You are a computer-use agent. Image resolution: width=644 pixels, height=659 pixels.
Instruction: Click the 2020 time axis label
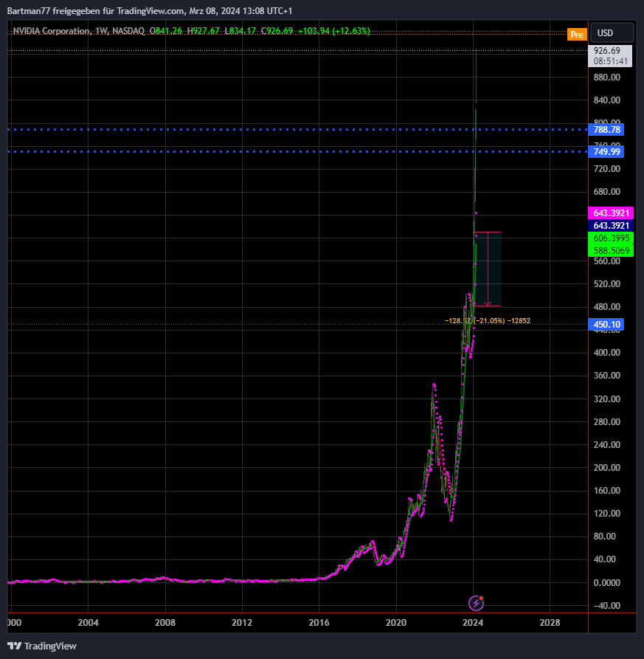point(396,623)
